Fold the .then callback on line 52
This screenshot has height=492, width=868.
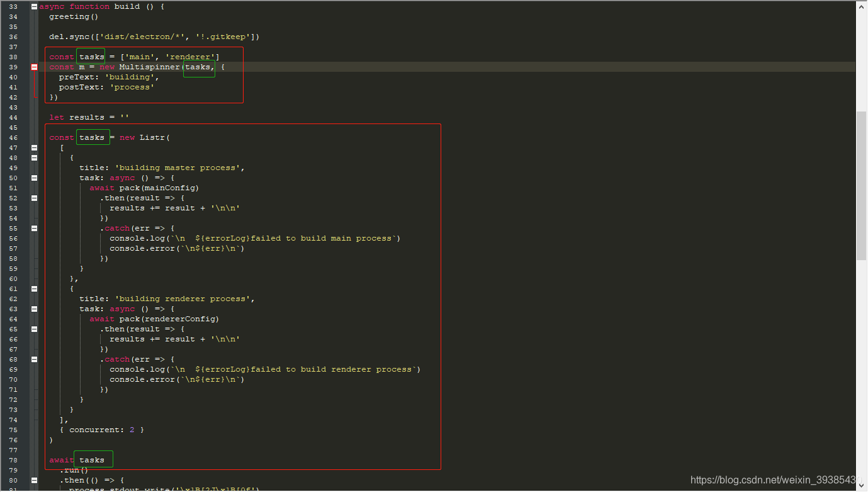(34, 198)
